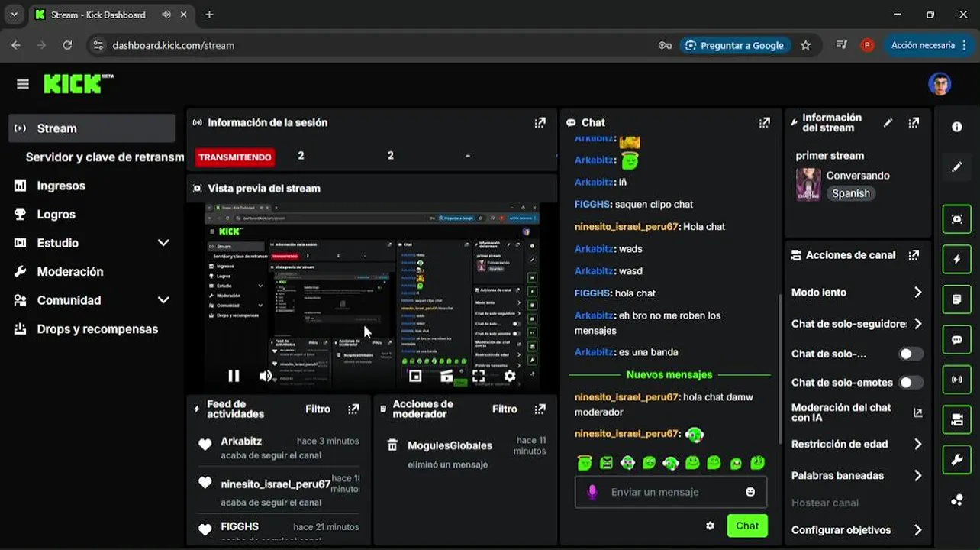Click the Spanish language tag
The image size is (980, 550).
851,193
